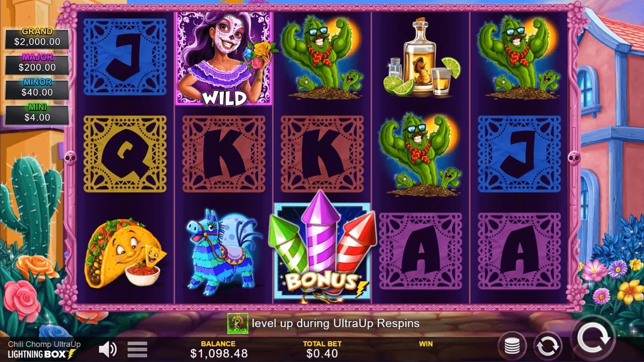
Task: Click the muscular cactus in middle row
Action: click(421, 154)
